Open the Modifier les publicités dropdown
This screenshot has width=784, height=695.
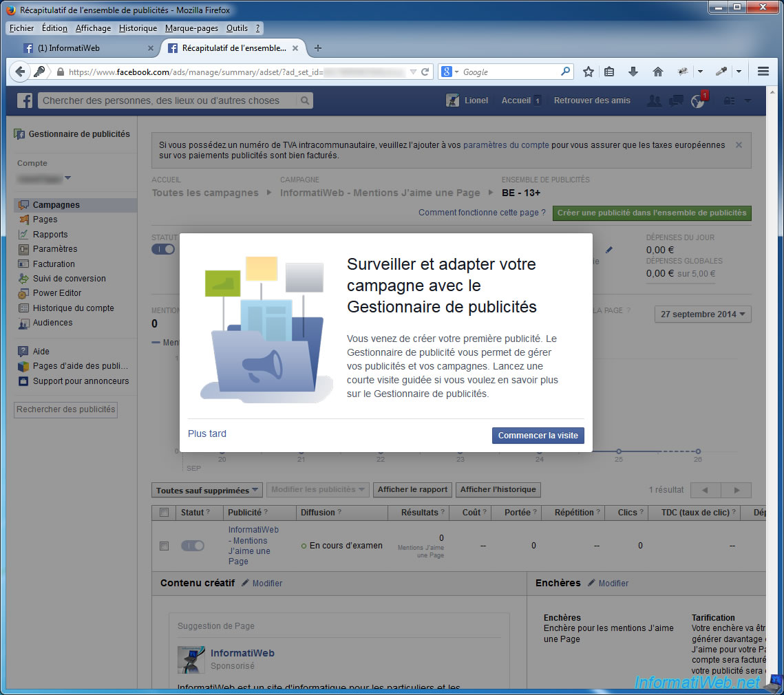coord(317,490)
